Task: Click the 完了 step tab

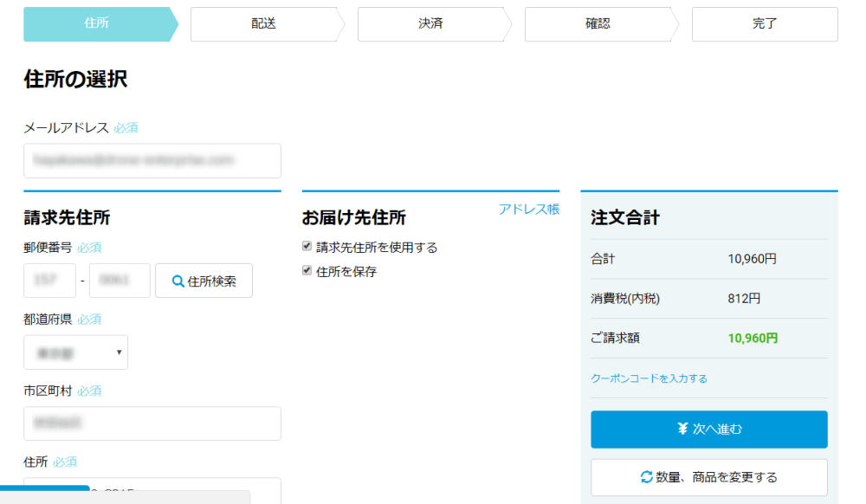Action: 765,24
